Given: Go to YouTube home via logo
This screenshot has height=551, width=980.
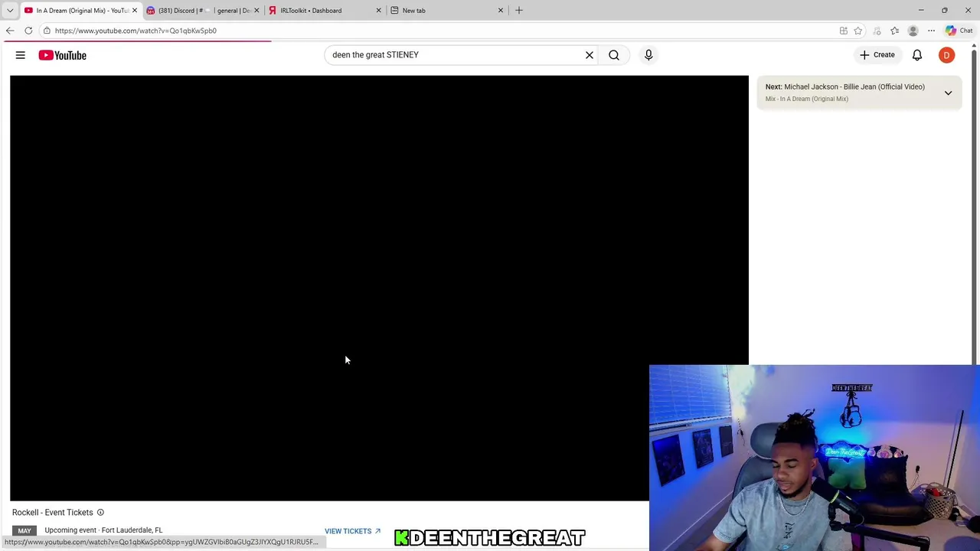Looking at the screenshot, I should point(62,55).
